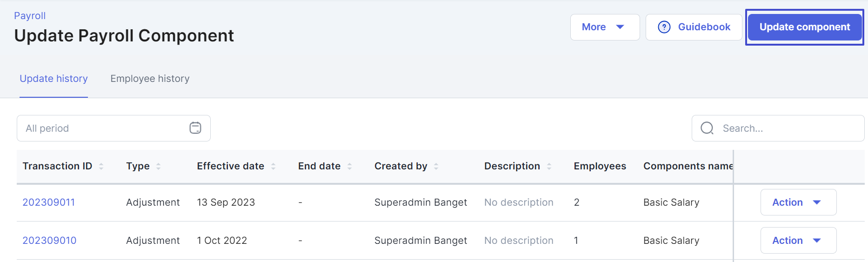Switch to Employee history tab
Viewport: 868px width, 262px height.
click(150, 79)
